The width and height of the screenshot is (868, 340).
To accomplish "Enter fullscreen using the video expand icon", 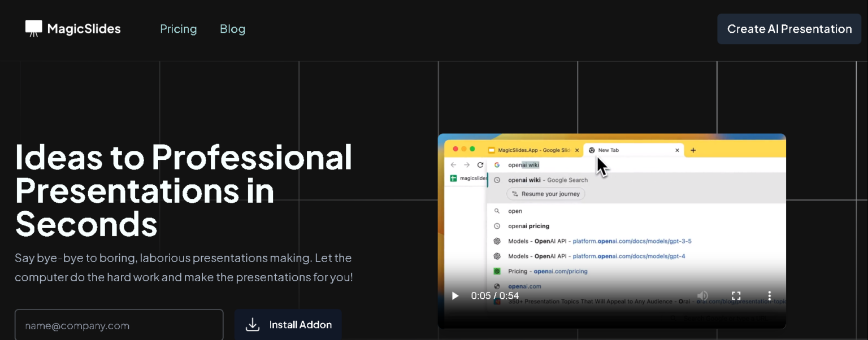I will [x=736, y=295].
